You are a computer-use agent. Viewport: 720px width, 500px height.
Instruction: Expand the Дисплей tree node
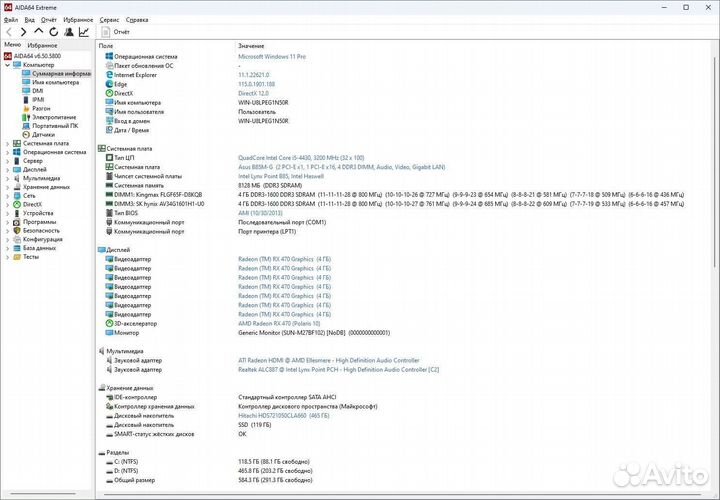[x=7, y=169]
